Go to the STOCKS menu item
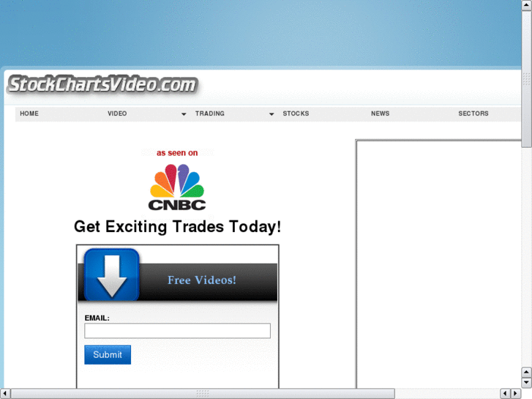The width and height of the screenshot is (532, 399). pyautogui.click(x=296, y=113)
